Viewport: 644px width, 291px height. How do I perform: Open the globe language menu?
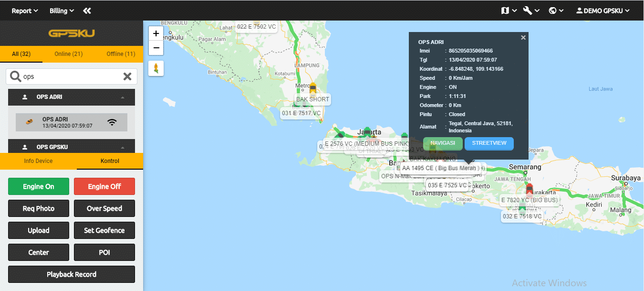(556, 11)
